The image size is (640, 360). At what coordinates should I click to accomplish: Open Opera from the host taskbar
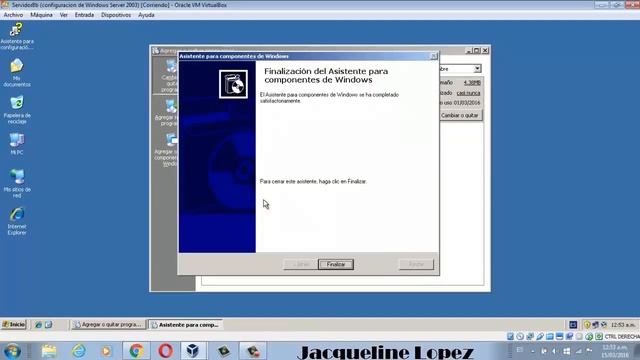click(x=165, y=351)
